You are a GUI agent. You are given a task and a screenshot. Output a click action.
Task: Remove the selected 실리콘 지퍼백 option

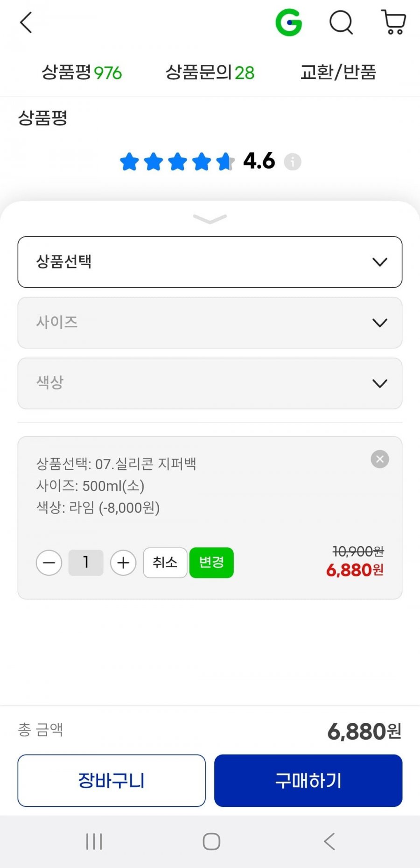click(380, 459)
